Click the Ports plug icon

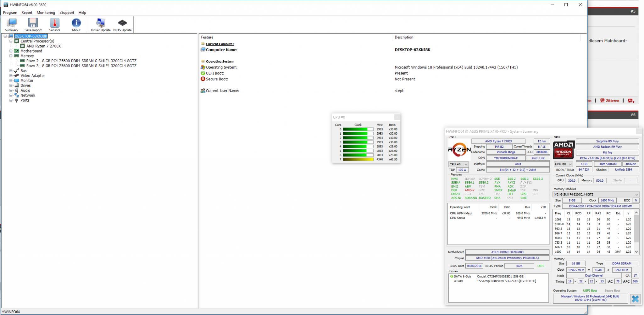click(x=17, y=100)
